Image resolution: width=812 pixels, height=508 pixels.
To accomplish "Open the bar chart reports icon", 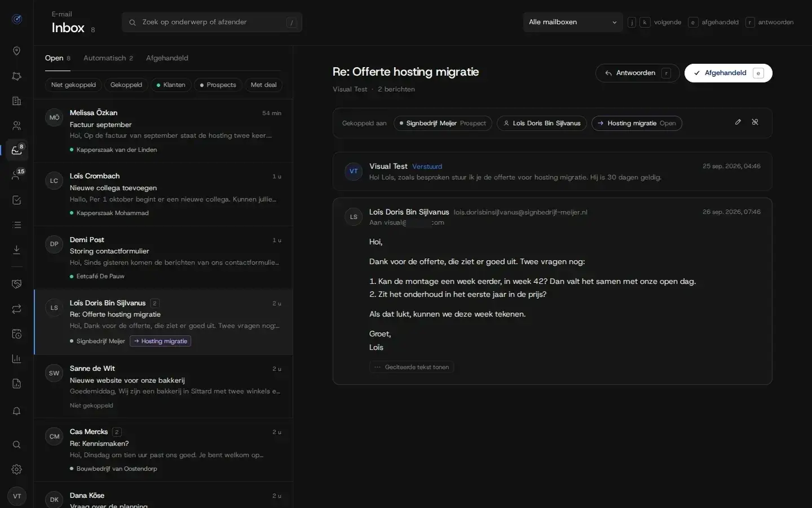I will (17, 358).
